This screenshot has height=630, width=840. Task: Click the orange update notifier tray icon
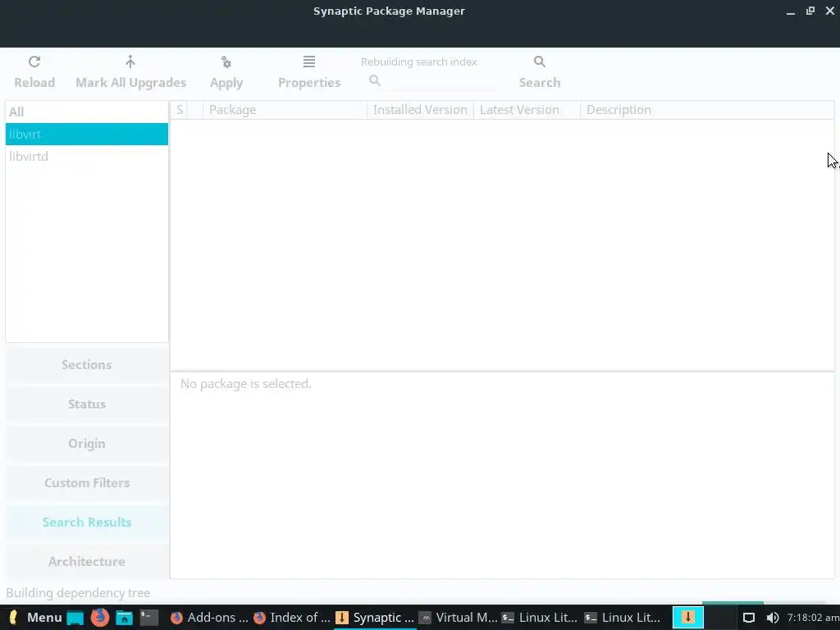coord(688,617)
